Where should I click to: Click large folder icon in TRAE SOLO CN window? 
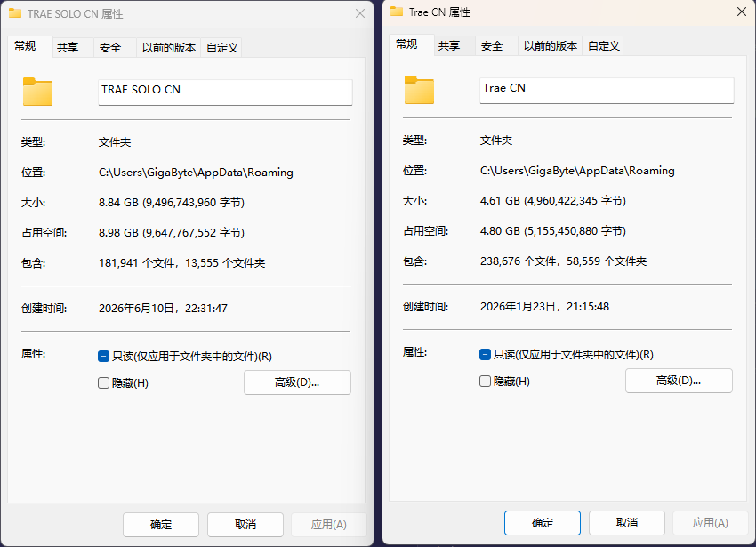37,92
